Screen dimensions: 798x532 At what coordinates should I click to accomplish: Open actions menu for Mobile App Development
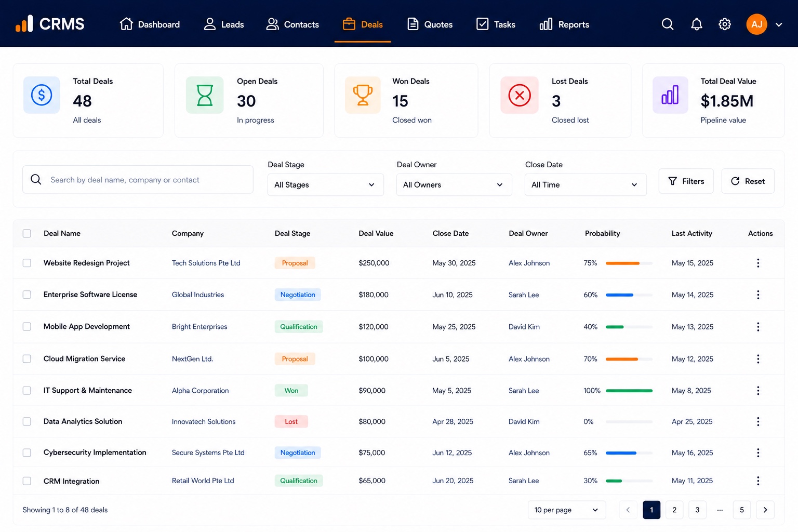(x=758, y=327)
